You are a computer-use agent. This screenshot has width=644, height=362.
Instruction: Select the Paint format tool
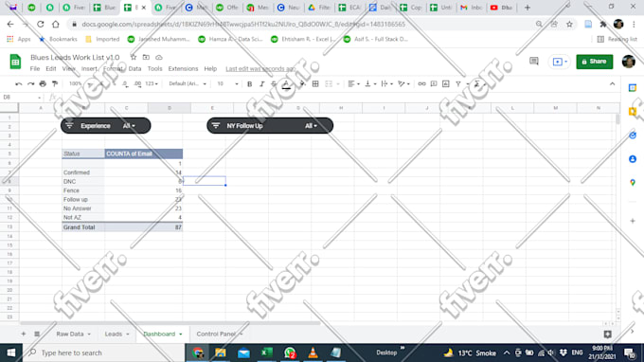tap(55, 83)
